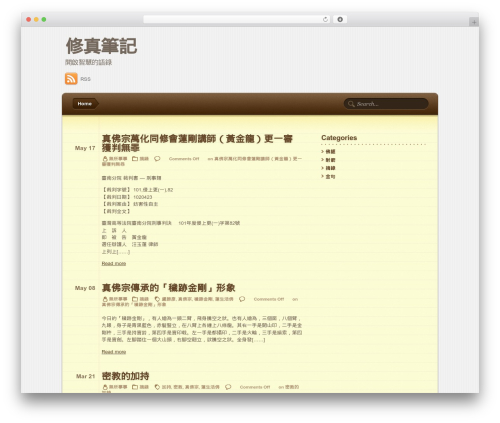Click the tag icon of the May 08 post
The image size is (500, 423).
157,299
